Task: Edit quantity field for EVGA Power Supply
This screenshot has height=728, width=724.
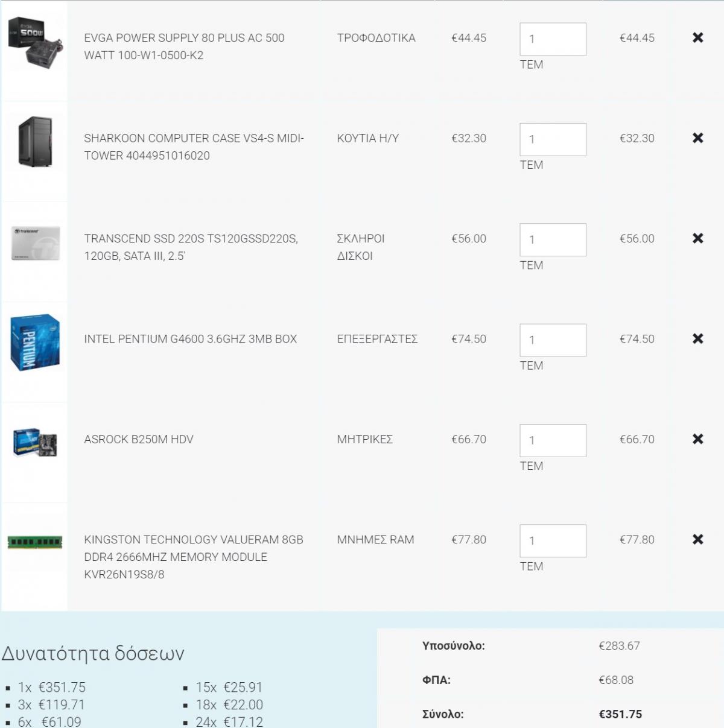Action: tap(553, 39)
